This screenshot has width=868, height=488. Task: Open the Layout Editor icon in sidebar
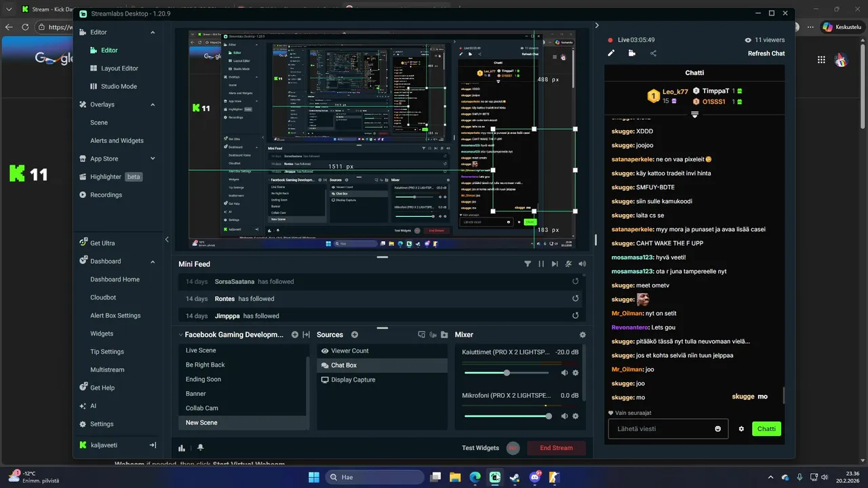[x=94, y=68]
